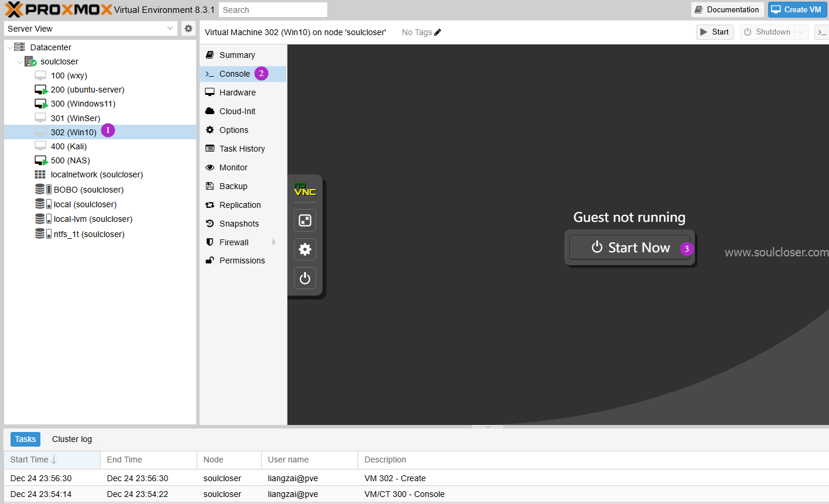Click the VM 400 Kali monitor icon

click(40, 146)
